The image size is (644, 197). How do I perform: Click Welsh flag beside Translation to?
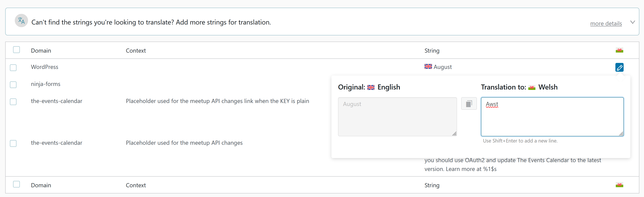click(x=532, y=87)
